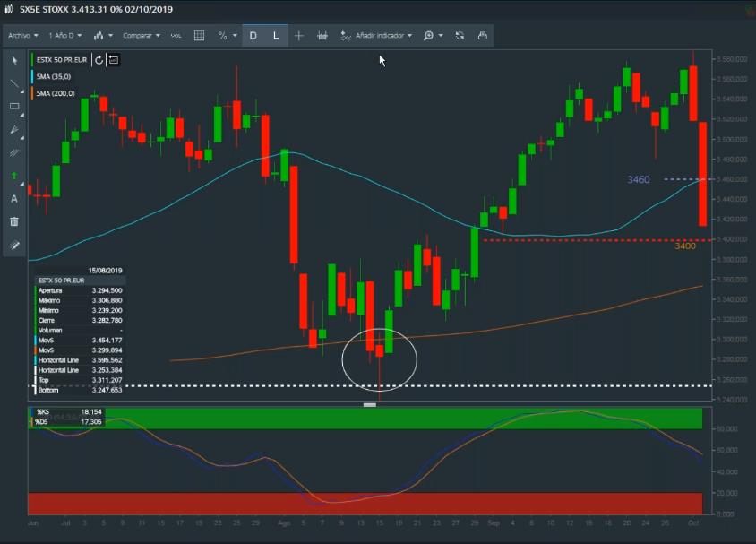Toggle the VOL volume display
Viewport: 756px width, 544px height.
click(x=176, y=36)
